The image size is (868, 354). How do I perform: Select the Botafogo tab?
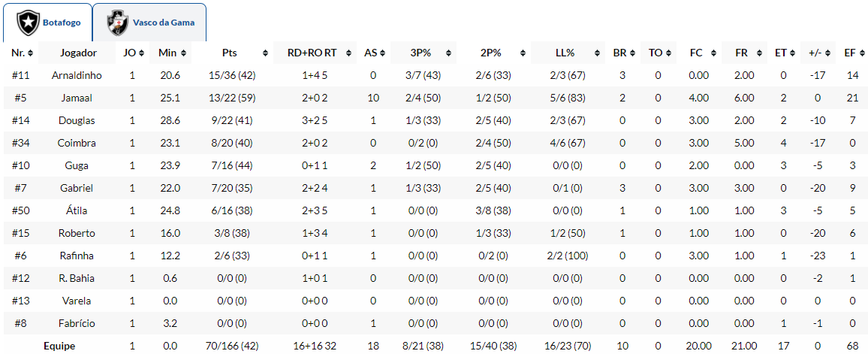[62, 23]
